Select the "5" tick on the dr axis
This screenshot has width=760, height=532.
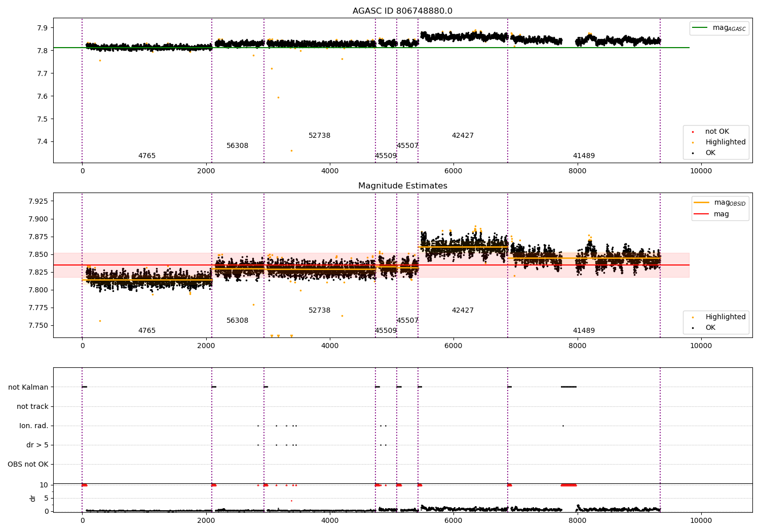(x=46, y=498)
